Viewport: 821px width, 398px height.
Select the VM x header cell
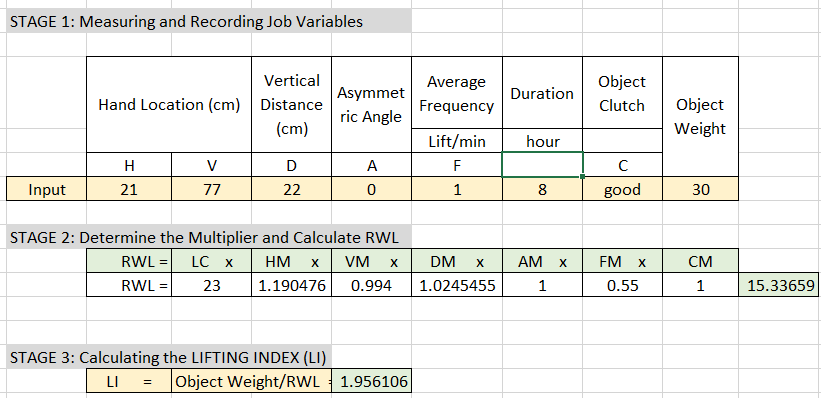(371, 261)
